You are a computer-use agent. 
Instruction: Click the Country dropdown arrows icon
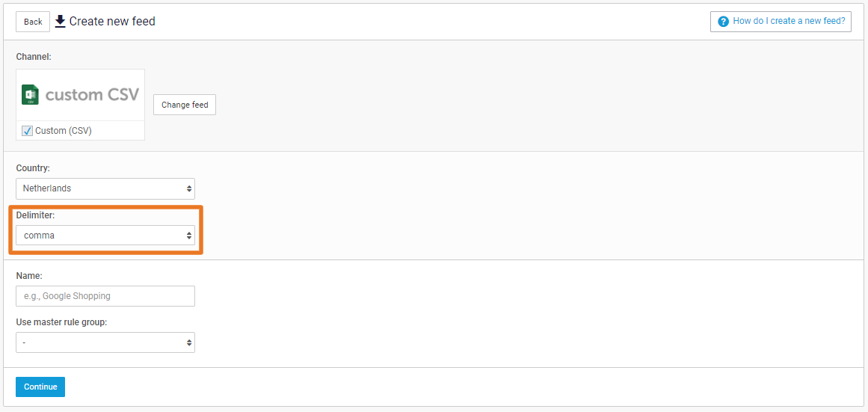click(189, 189)
